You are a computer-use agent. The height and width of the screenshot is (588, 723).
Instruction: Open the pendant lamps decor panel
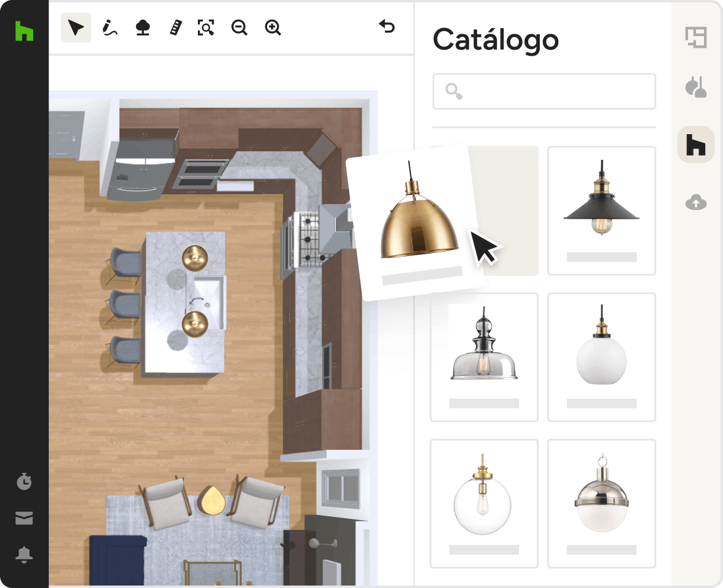[696, 87]
